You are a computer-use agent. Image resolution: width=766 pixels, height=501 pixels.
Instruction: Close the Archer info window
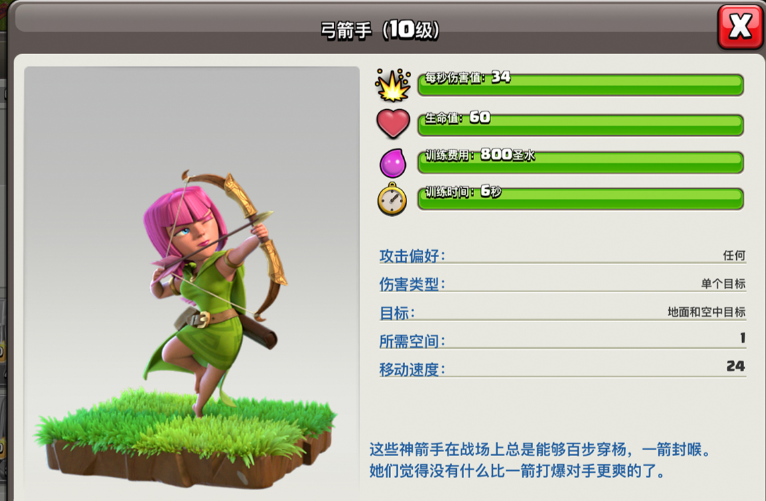coord(740,26)
